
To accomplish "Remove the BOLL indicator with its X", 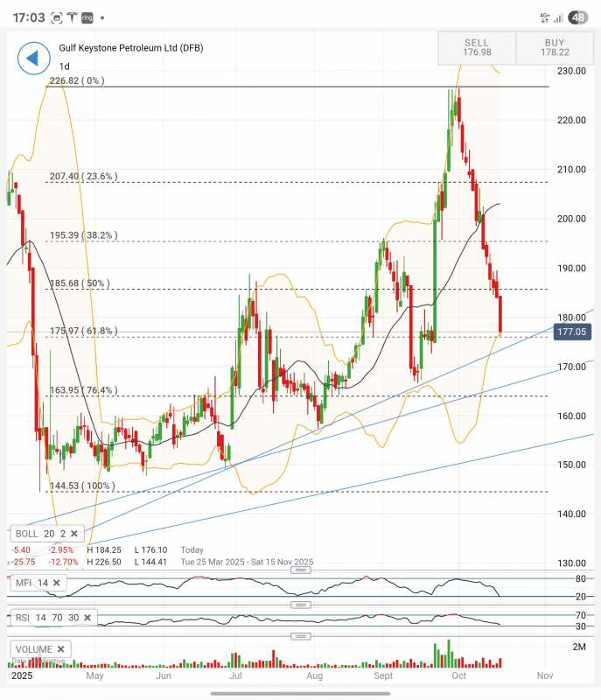I will click(x=74, y=534).
